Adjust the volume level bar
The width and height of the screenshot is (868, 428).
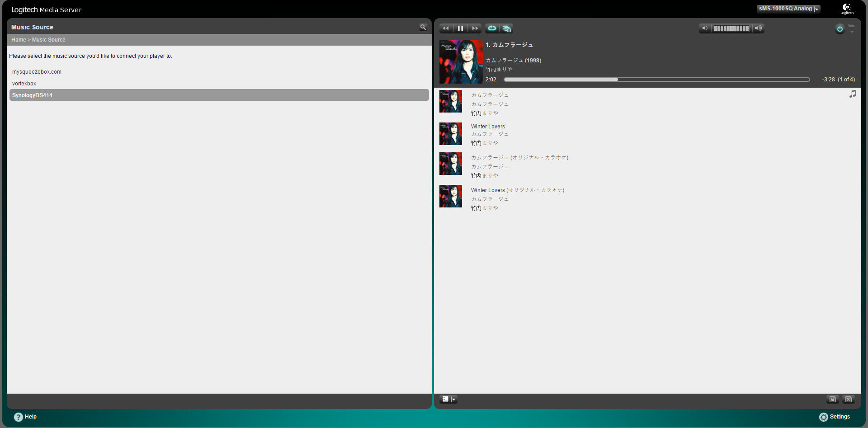coord(731,28)
